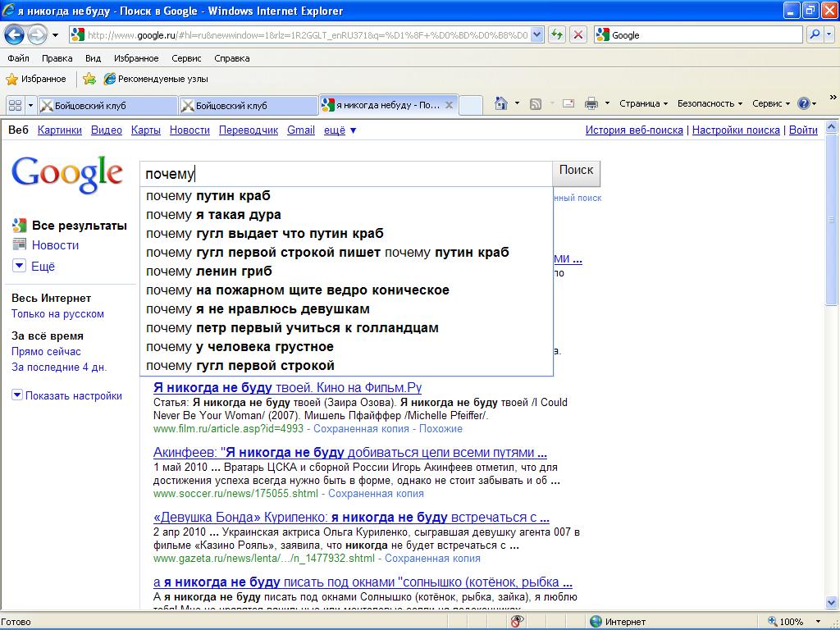Image resolution: width=840 pixels, height=630 pixels.
Task: Open the Google Новости top link
Action: pyautogui.click(x=189, y=130)
